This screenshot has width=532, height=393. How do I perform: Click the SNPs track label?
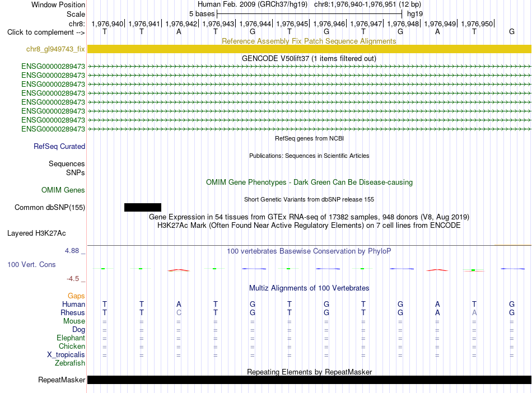76,172
